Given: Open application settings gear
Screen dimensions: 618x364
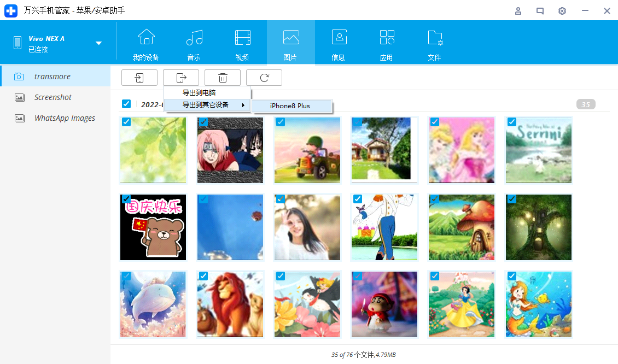Looking at the screenshot, I should (x=562, y=11).
